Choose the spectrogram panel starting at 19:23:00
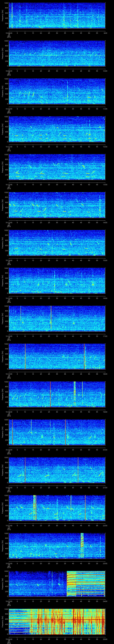The width and height of the screenshot is (114, 644). click(57, 584)
